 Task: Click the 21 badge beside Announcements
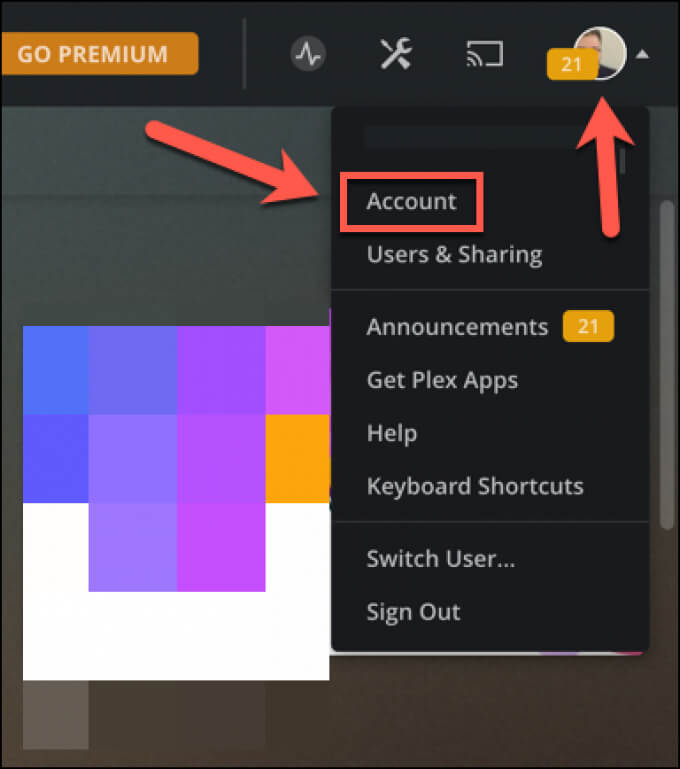(x=588, y=326)
